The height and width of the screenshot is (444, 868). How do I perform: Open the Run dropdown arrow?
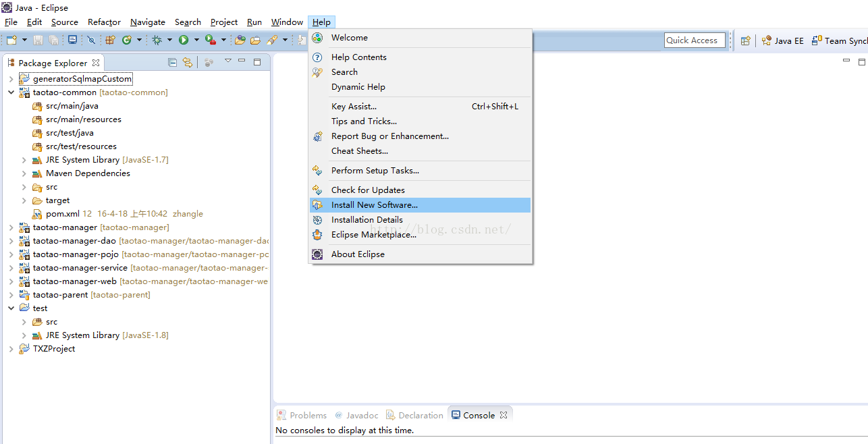coord(196,40)
